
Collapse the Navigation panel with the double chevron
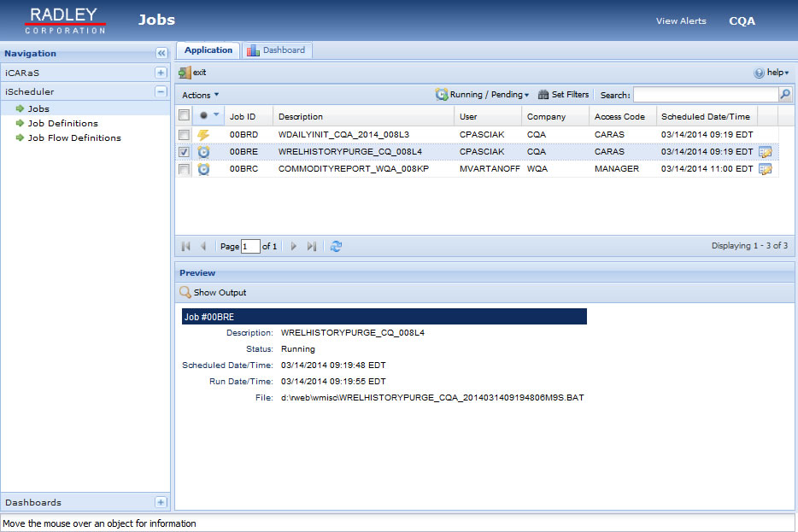coord(160,53)
